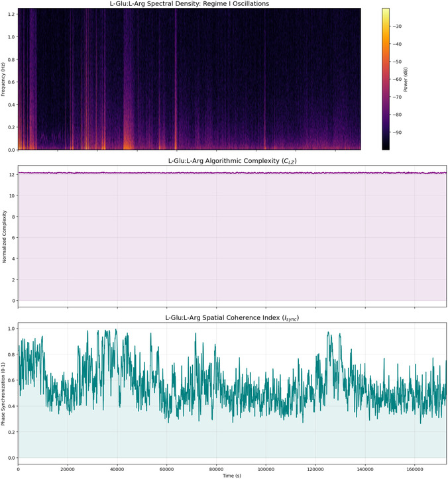
Task: Click the 0.4 Hz frequency tick label
Action: (x=11, y=105)
